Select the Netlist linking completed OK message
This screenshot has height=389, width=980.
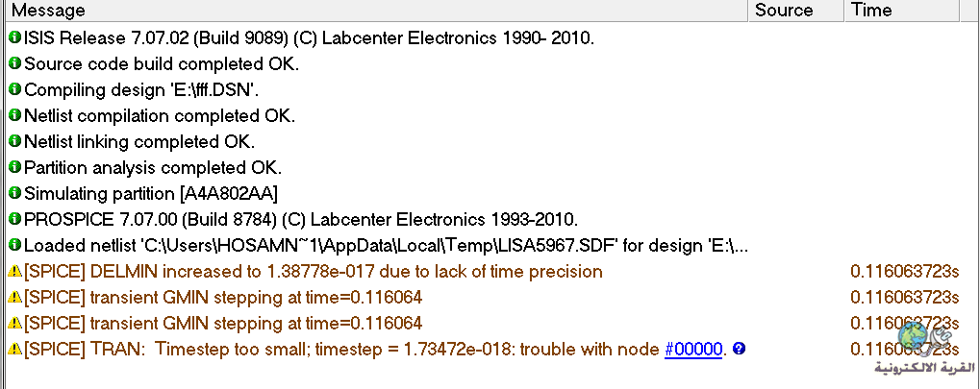point(139,142)
